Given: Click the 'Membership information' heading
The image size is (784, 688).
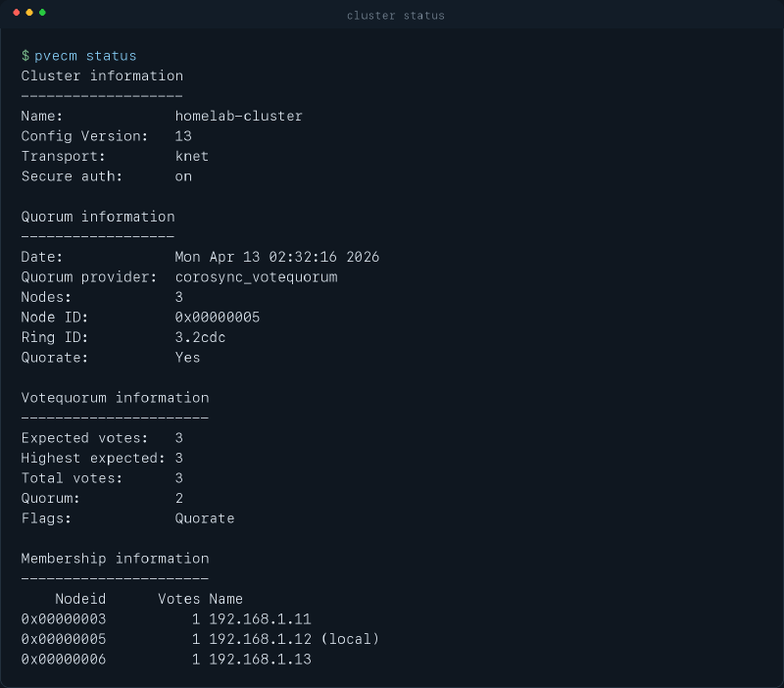Looking at the screenshot, I should pyautogui.click(x=115, y=559).
